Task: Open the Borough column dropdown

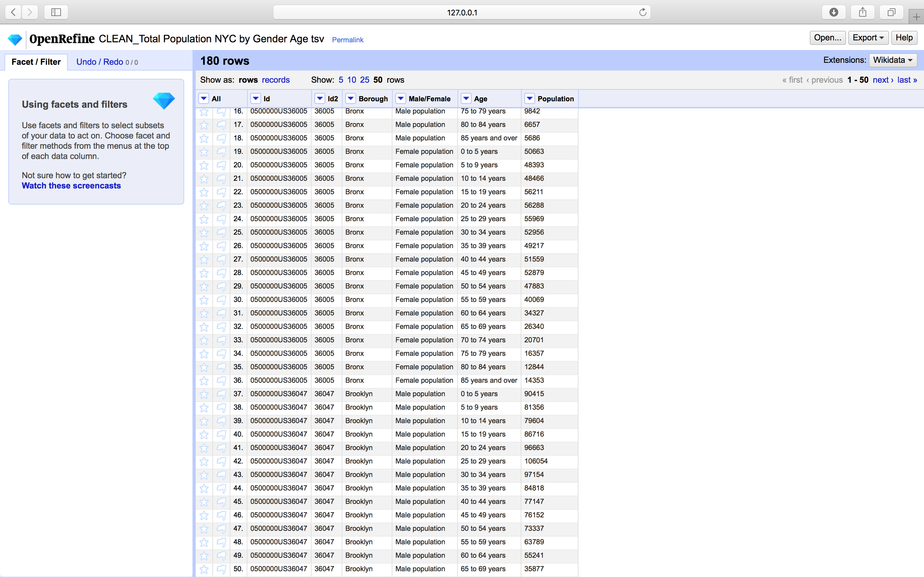Action: pos(350,98)
